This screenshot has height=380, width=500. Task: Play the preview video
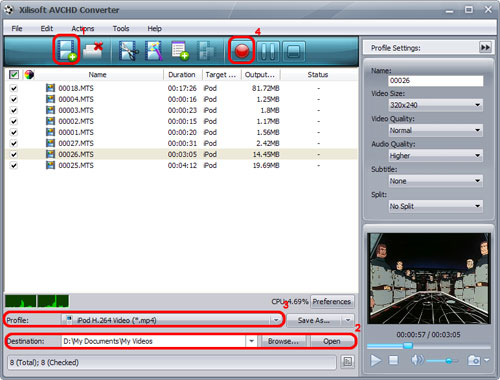375,360
